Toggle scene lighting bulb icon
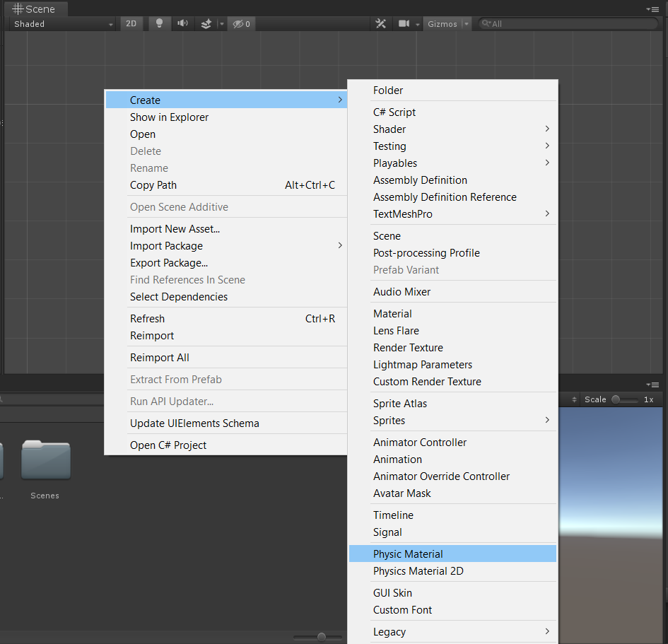 pyautogui.click(x=159, y=24)
